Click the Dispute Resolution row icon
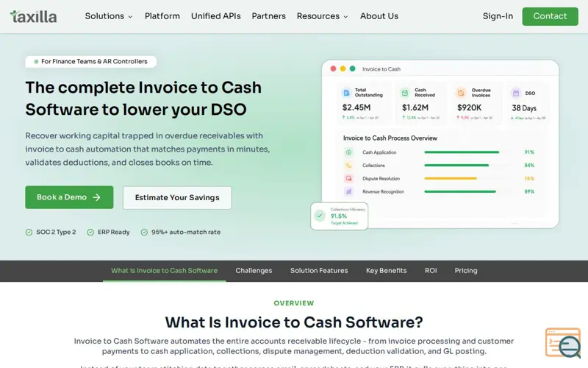This screenshot has height=368, width=588. pyautogui.click(x=348, y=178)
